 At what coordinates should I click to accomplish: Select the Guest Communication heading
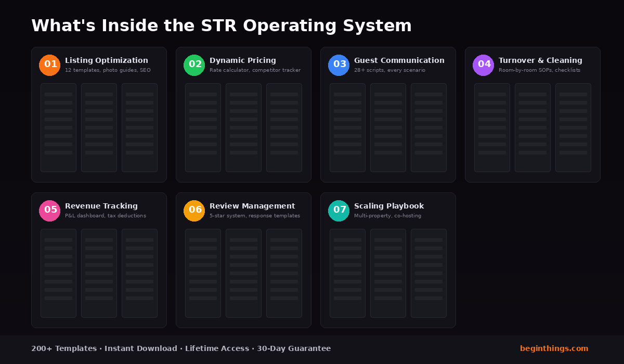399,61
